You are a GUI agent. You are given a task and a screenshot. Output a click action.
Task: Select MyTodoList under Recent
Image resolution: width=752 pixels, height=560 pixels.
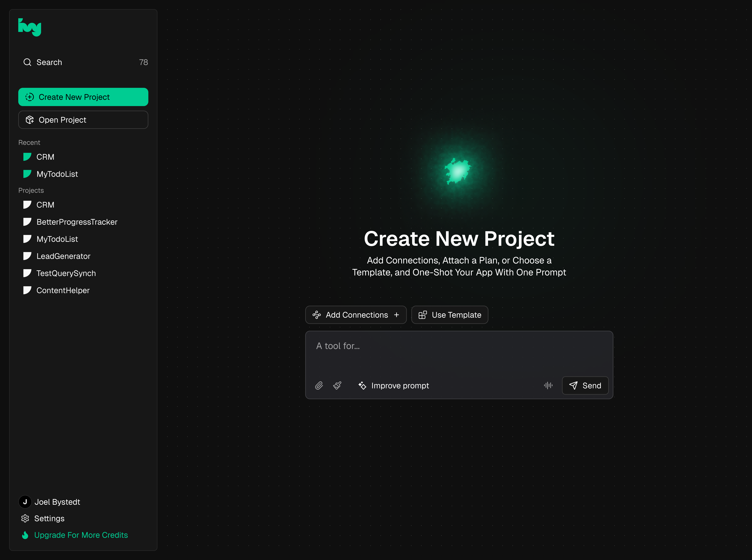pyautogui.click(x=57, y=174)
